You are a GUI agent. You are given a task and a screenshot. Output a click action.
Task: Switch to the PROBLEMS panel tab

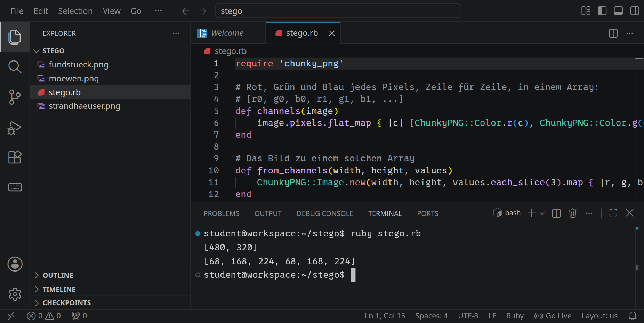(222, 213)
